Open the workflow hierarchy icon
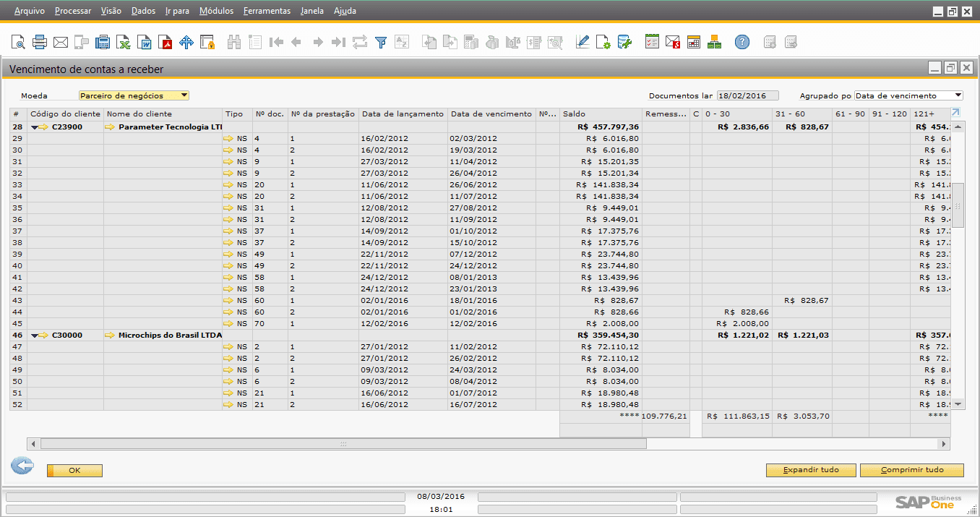The image size is (980, 517). coord(715,42)
